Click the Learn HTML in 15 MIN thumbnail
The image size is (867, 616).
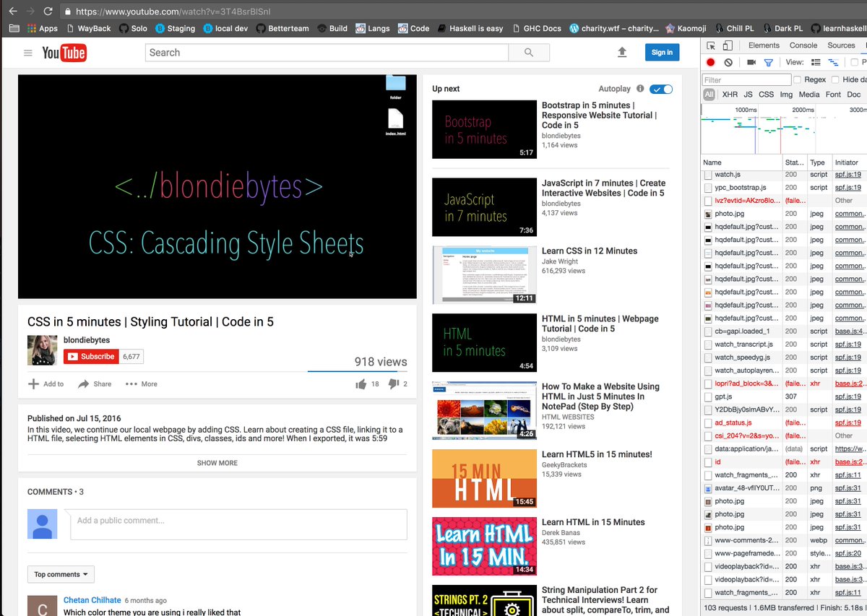[x=484, y=547]
